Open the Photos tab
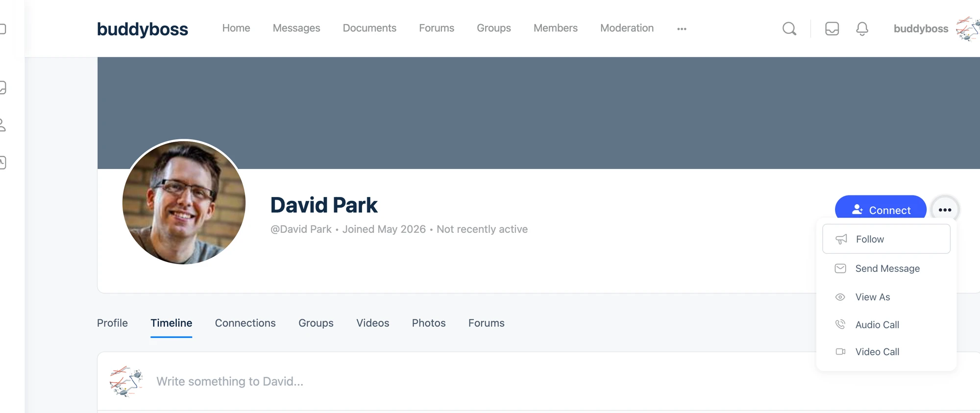Image resolution: width=980 pixels, height=413 pixels. 429,323
